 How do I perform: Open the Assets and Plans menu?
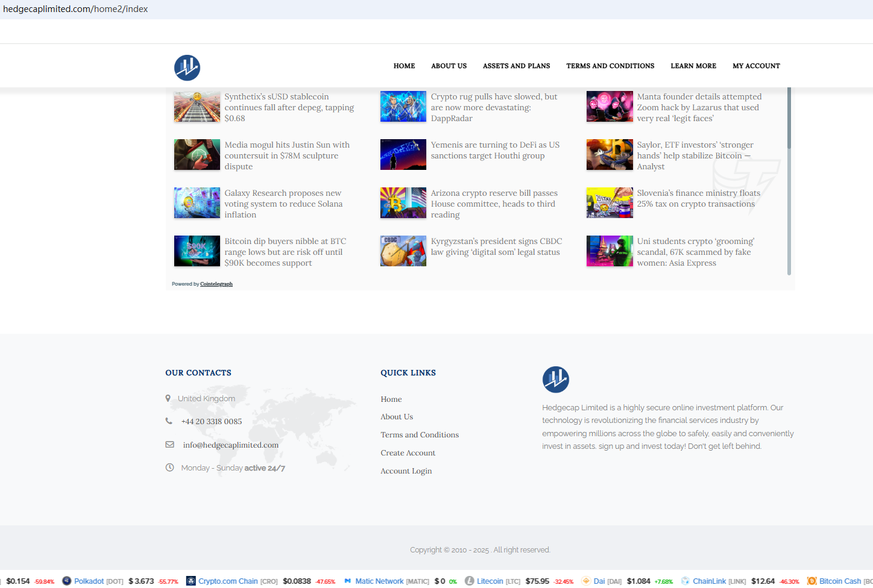tap(516, 66)
